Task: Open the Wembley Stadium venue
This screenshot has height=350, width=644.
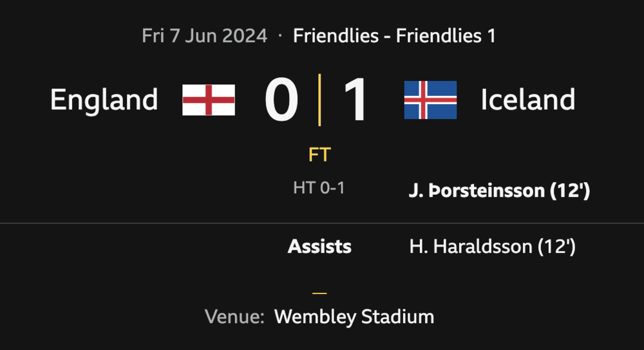Action: [354, 317]
